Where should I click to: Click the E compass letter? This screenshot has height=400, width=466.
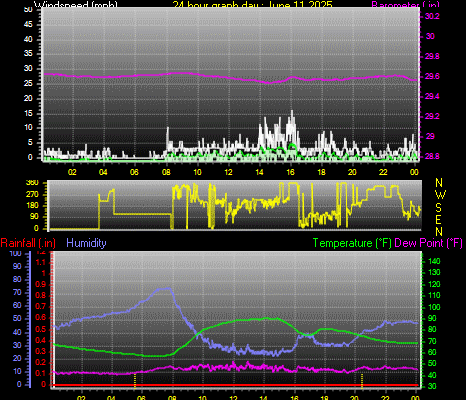click(x=439, y=219)
